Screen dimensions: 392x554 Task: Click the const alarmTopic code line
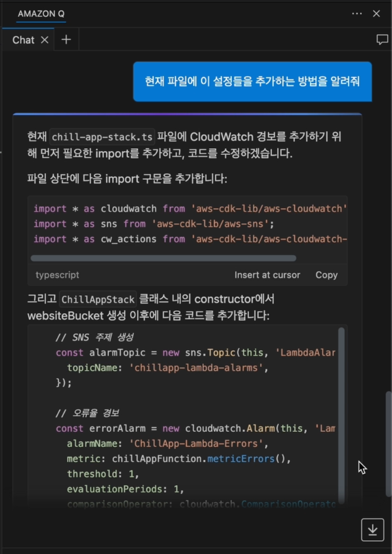click(195, 352)
